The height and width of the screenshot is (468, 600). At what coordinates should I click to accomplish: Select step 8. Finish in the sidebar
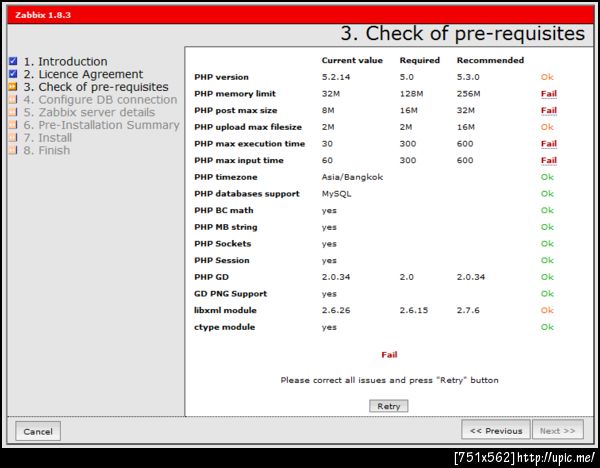[47, 150]
